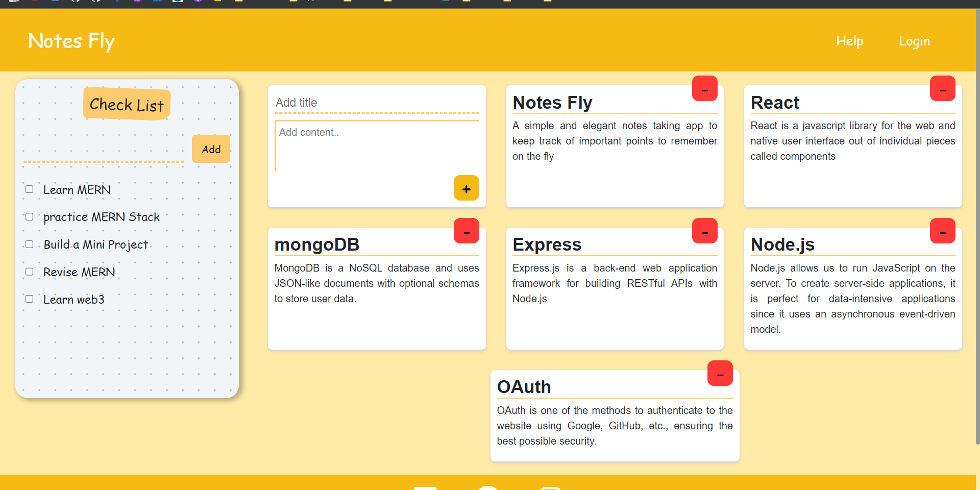The width and height of the screenshot is (980, 490).
Task: Click the Express note heading
Action: point(547,245)
